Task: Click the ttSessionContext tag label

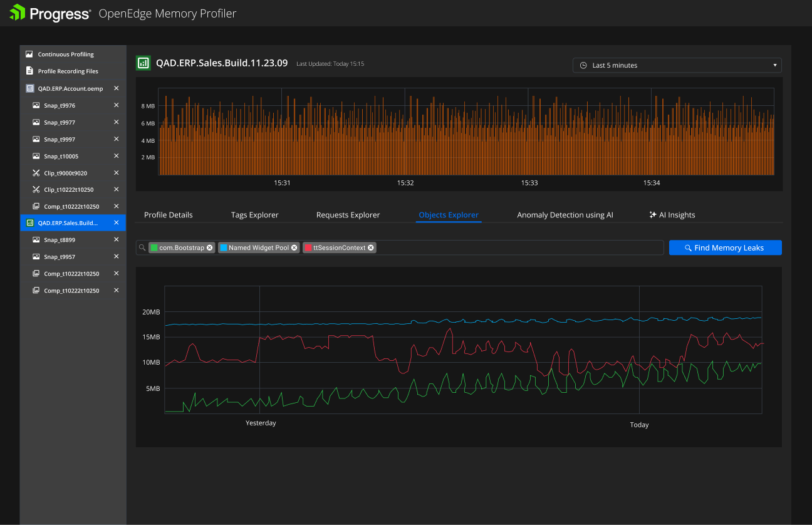Action: [x=339, y=248]
